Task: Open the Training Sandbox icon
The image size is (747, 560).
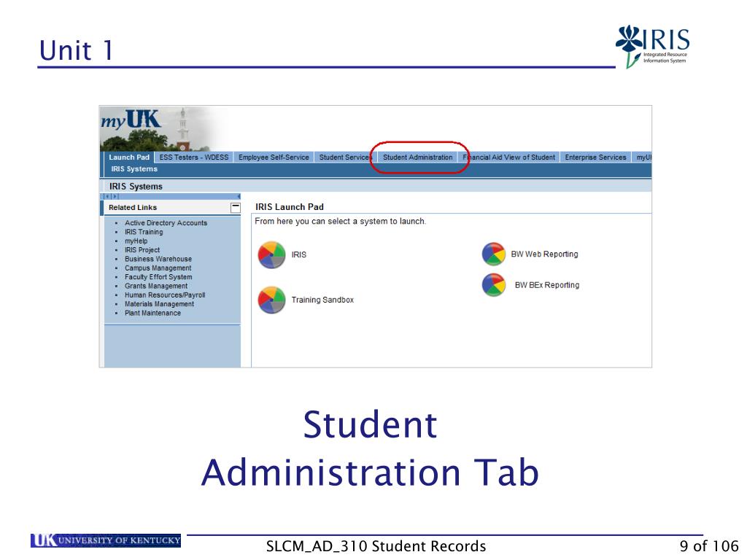Action: tap(271, 300)
